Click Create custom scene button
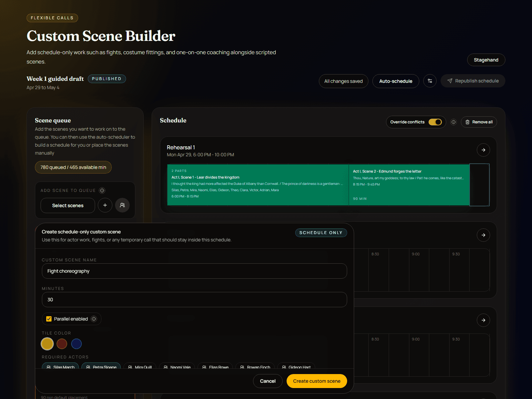Image resolution: width=532 pixels, height=399 pixels. tap(317, 381)
